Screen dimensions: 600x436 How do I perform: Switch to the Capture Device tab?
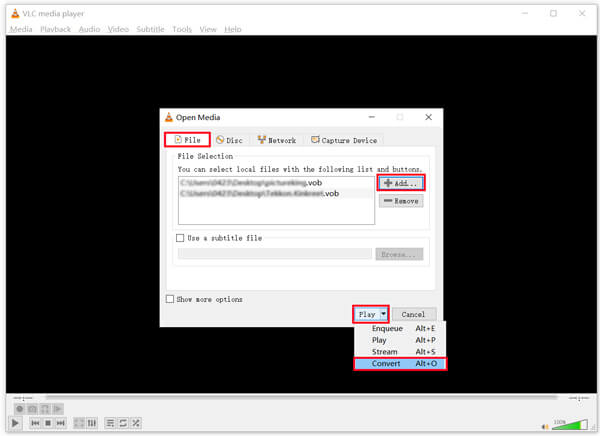344,140
